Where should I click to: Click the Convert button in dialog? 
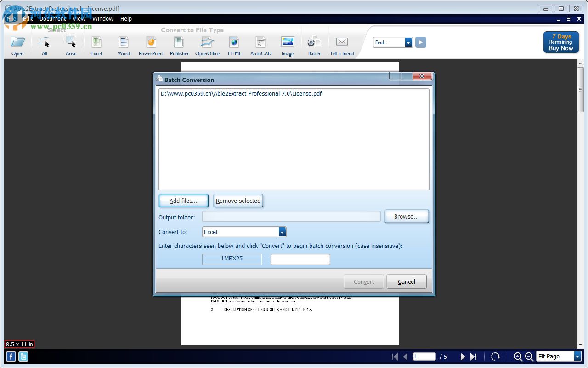click(x=364, y=282)
